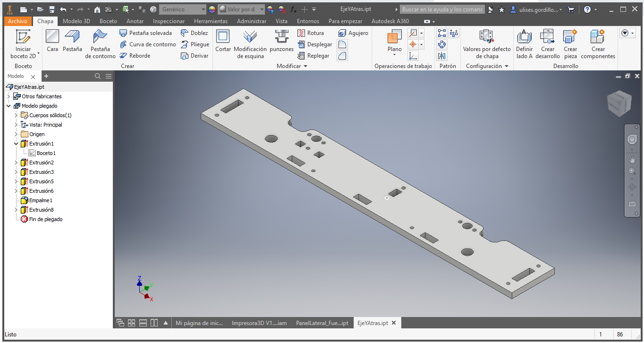Create a work plane with Plano

point(394,43)
